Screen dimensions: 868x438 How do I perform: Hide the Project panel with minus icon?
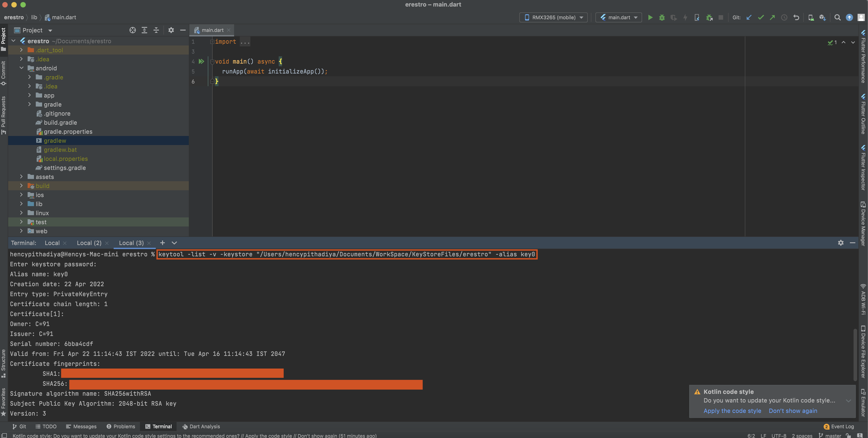tap(183, 30)
